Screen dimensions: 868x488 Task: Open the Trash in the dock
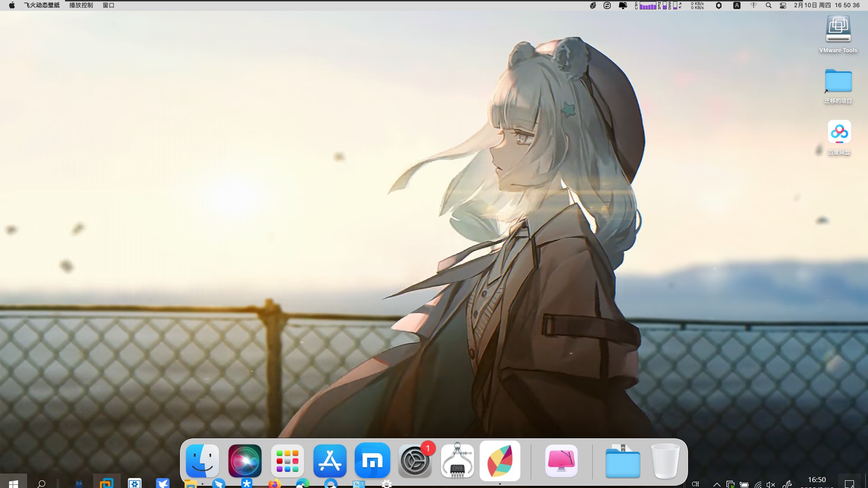[x=665, y=461]
